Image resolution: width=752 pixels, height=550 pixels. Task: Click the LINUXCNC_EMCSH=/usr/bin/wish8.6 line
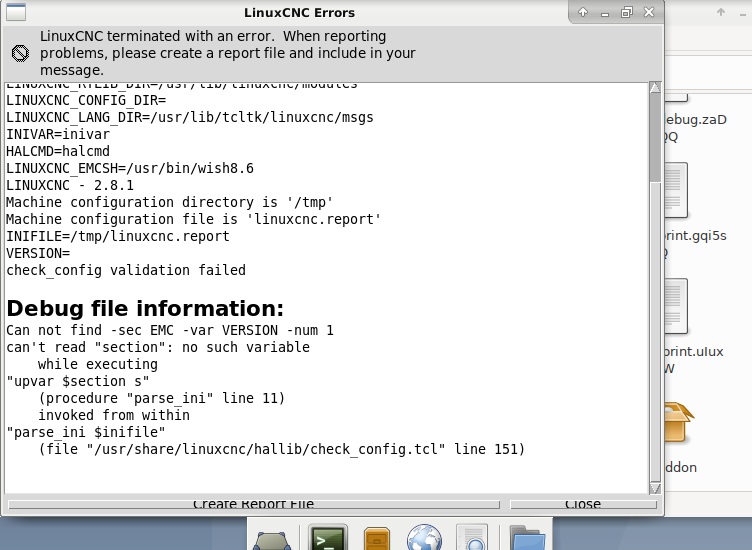[129, 168]
